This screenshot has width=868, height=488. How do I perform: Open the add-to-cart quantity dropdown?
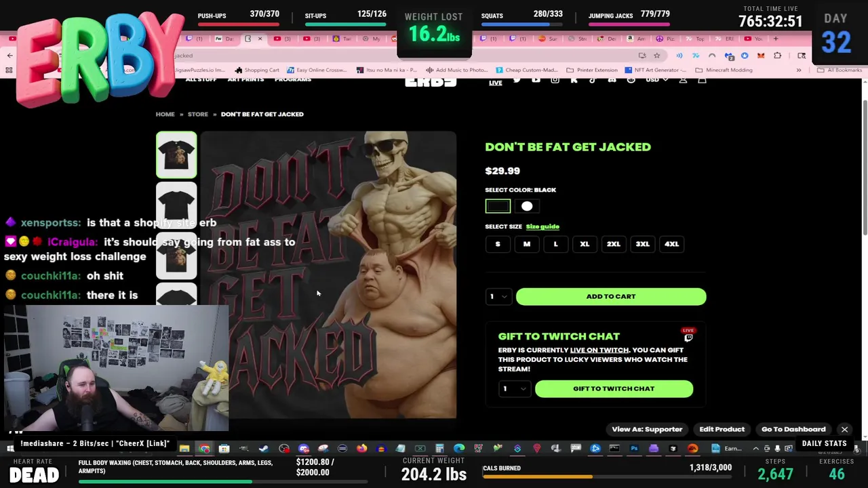point(498,296)
